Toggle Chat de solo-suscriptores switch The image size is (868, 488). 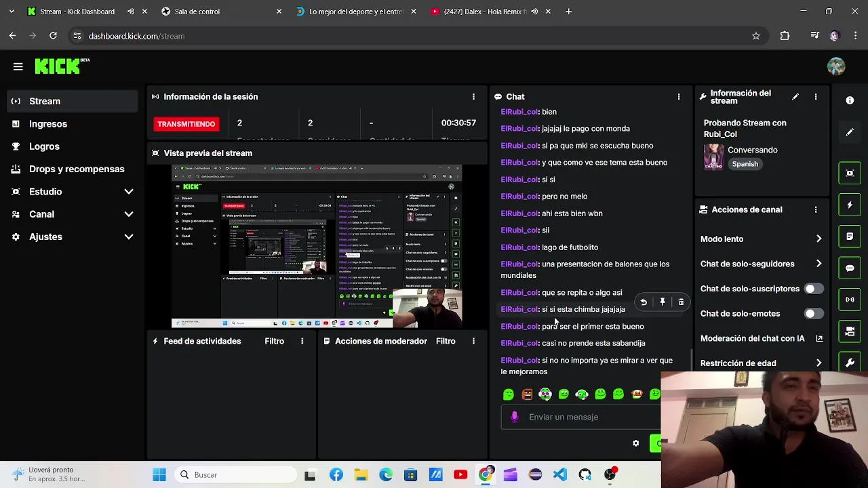point(813,289)
